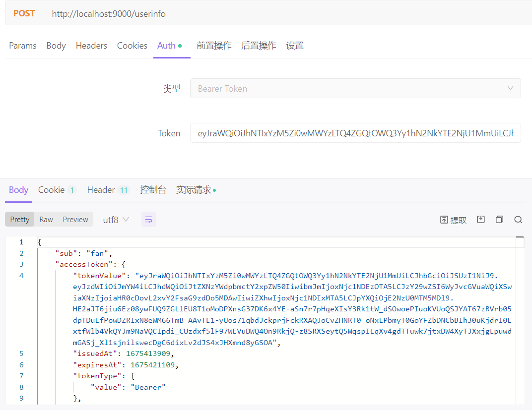
Task: Open the 控制台 console tab
Action: (x=153, y=190)
